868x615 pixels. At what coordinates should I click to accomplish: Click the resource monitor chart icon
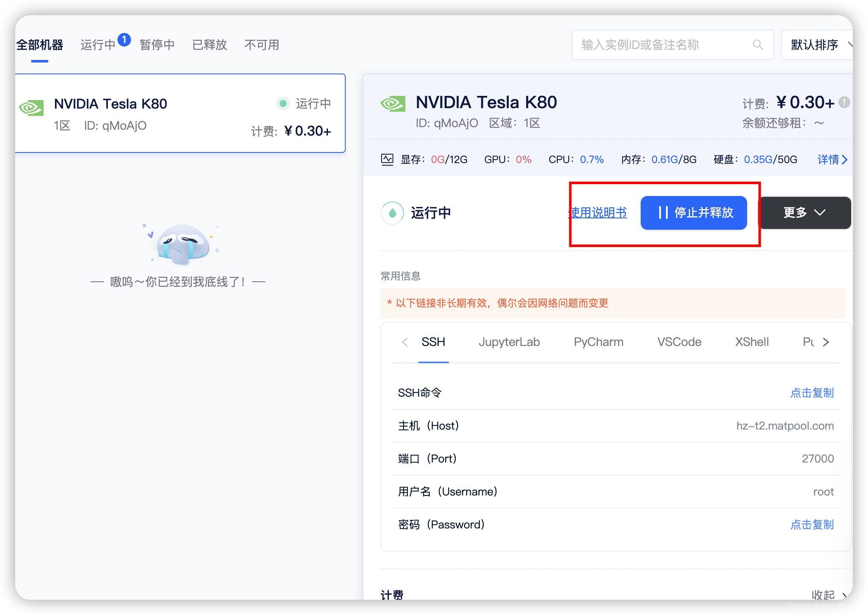pos(387,160)
